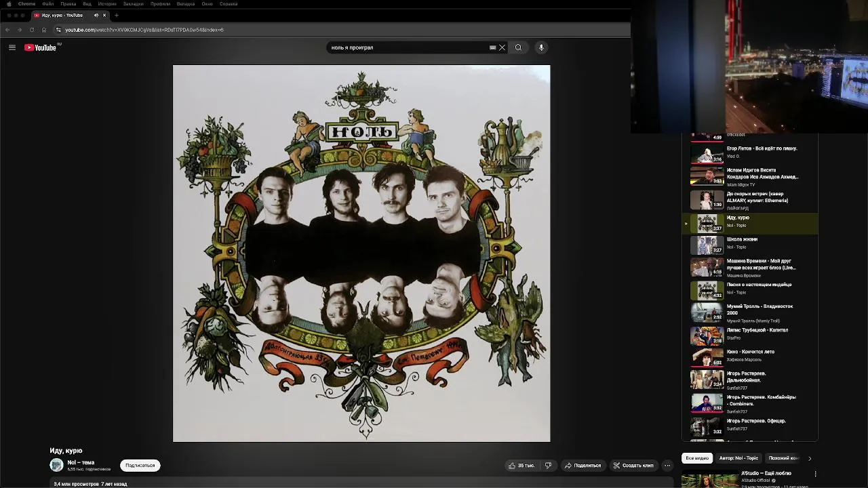
Task: Click the video title Иду, курю
Action: 66,451
